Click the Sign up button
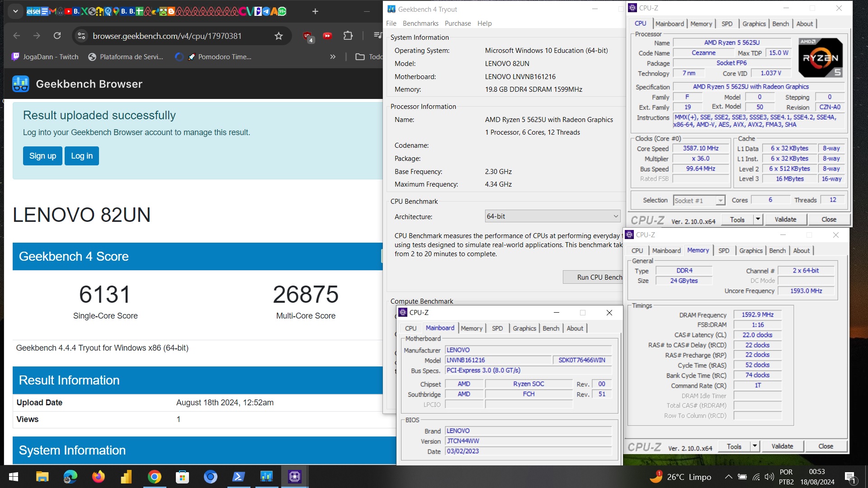 (42, 156)
